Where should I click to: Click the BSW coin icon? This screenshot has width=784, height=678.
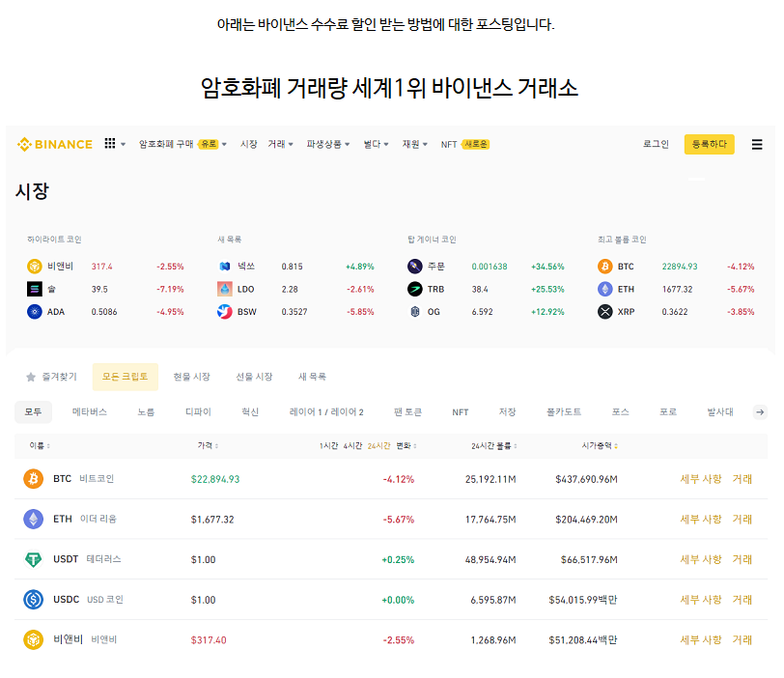(x=225, y=312)
